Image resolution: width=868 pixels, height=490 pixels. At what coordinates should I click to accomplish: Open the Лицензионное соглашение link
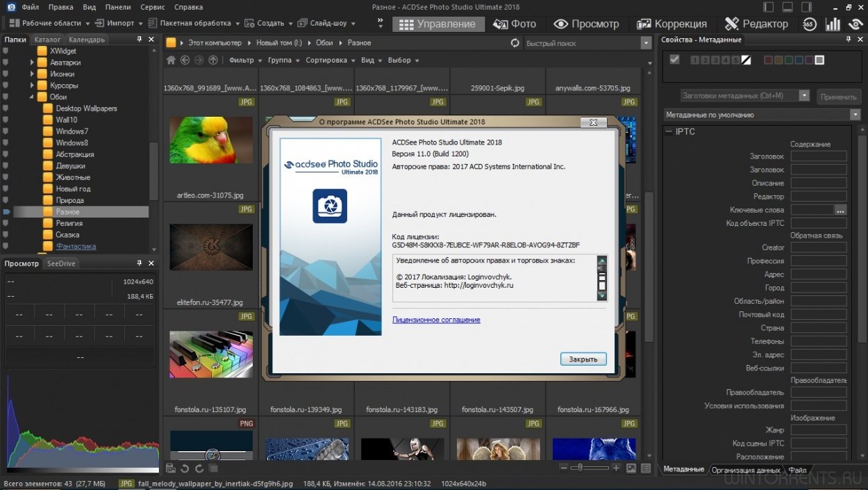[x=436, y=320]
